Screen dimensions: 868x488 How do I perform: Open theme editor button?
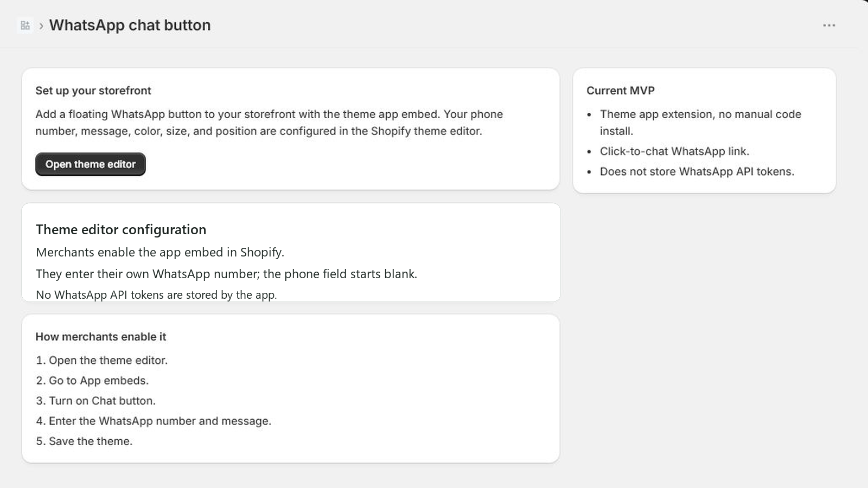[91, 164]
